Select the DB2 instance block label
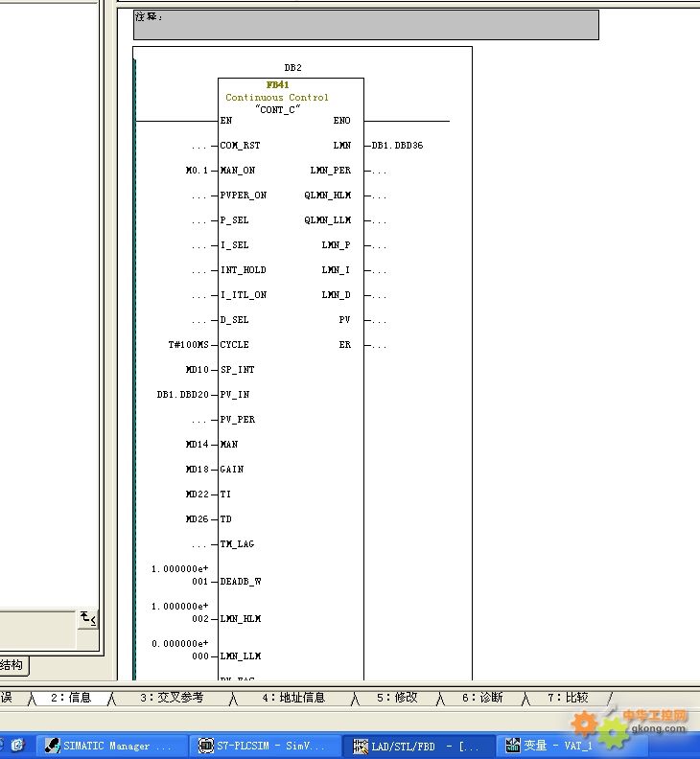Viewport: 700px width, 759px height. 292,68
